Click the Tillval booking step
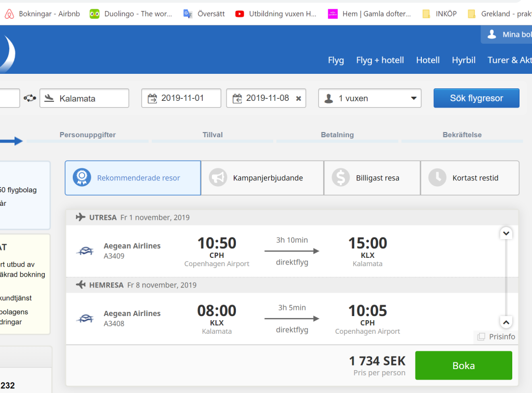The image size is (532, 393). [212, 135]
